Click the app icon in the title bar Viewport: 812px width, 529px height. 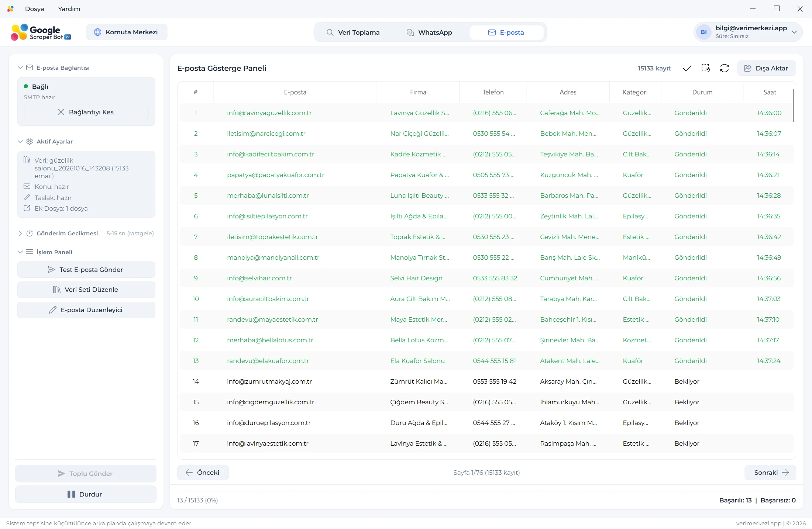[x=10, y=8]
